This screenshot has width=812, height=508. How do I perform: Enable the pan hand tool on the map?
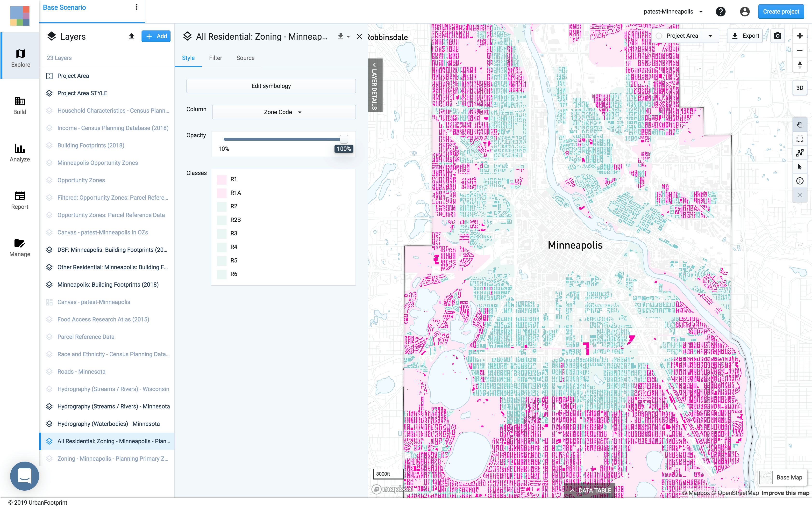pyautogui.click(x=800, y=124)
